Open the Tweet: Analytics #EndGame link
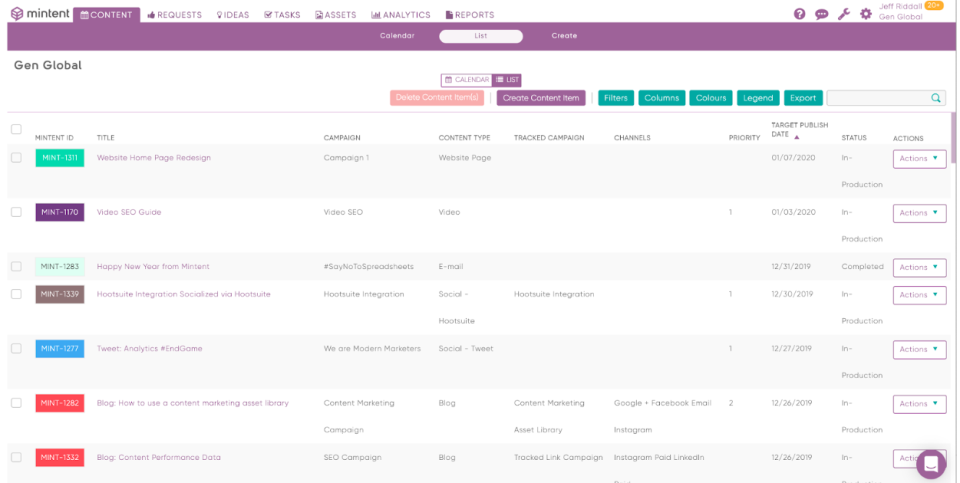Image resolution: width=960 pixels, height=483 pixels. 149,349
